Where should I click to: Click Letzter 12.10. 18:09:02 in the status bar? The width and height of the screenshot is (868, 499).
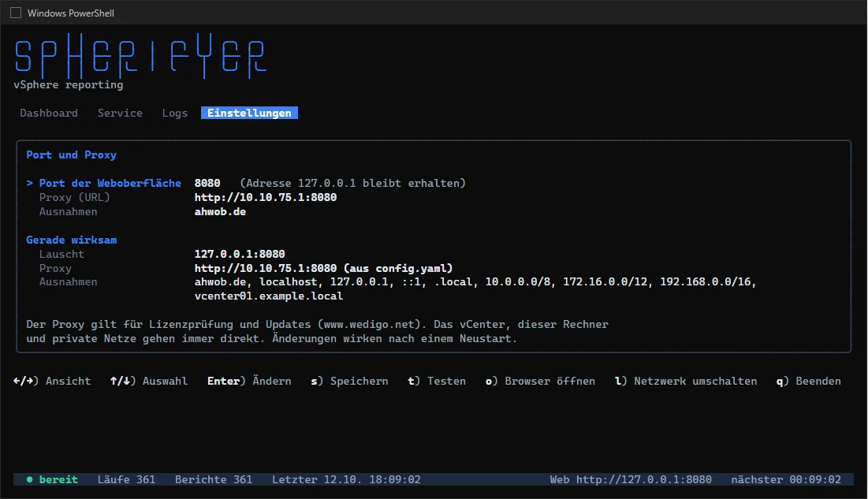[x=346, y=479]
